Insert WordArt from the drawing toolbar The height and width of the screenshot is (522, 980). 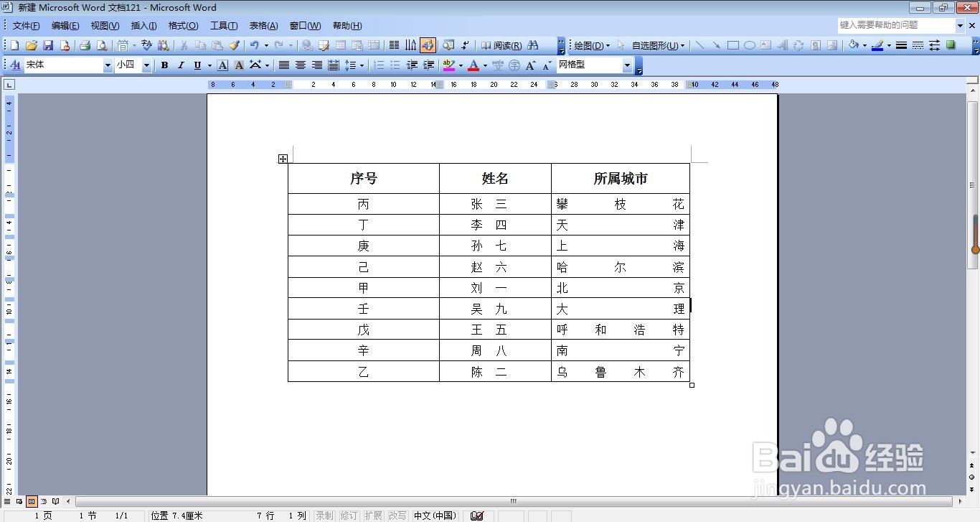[782, 45]
